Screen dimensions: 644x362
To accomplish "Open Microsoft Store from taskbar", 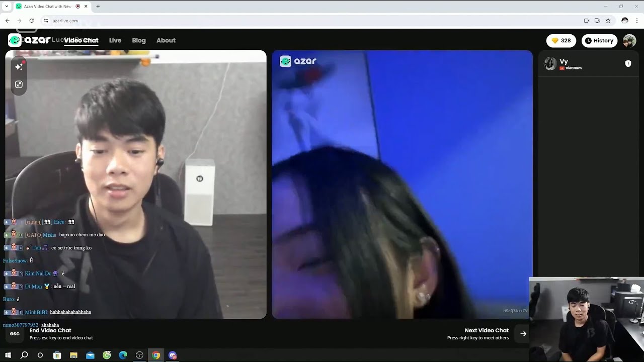I will coord(57,355).
